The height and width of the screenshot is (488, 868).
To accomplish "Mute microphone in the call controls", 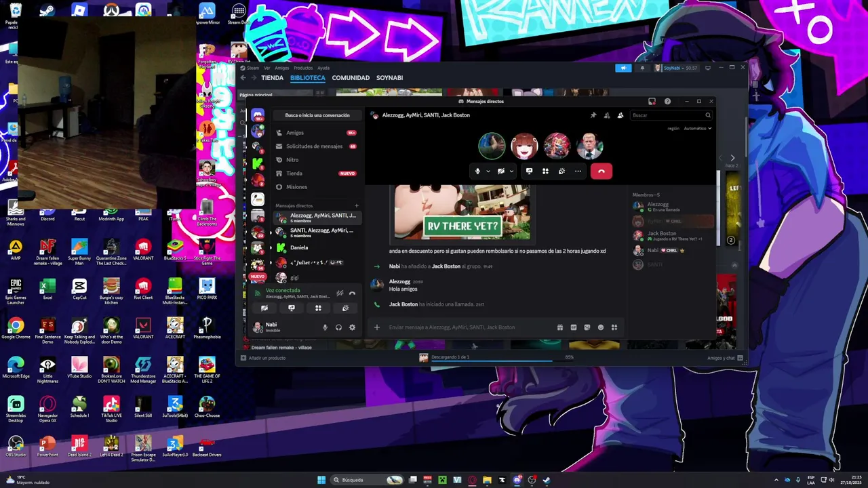I will (x=478, y=171).
